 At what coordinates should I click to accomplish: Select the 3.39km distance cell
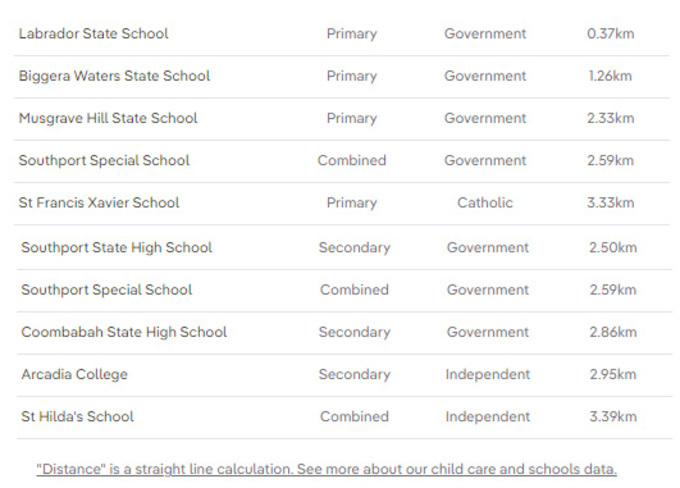[x=612, y=416]
